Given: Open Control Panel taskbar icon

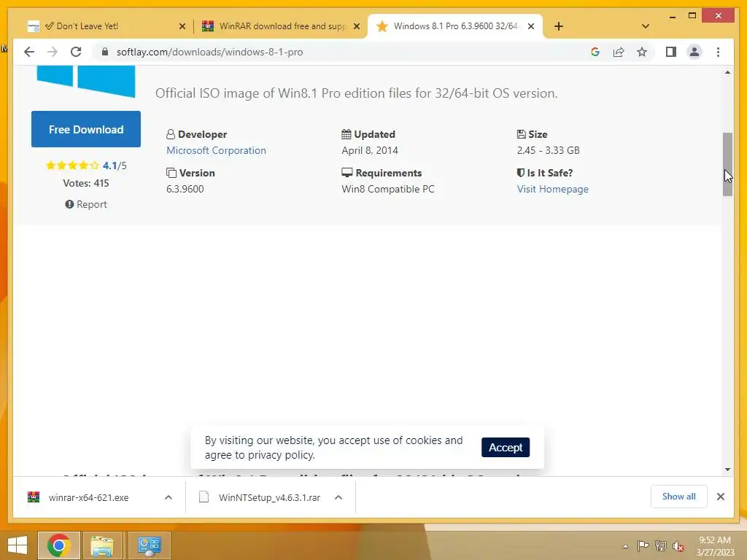Looking at the screenshot, I should click(149, 545).
